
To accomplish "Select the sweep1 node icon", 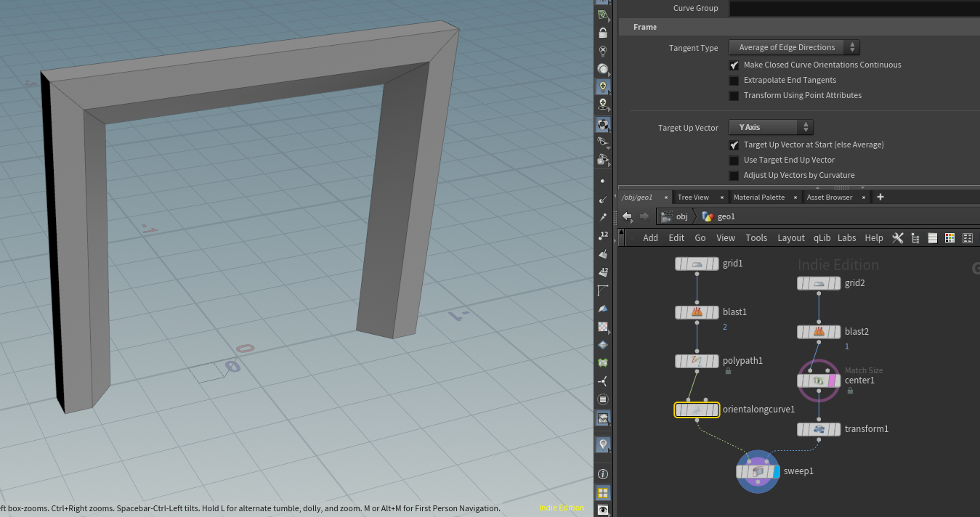I will click(x=758, y=471).
